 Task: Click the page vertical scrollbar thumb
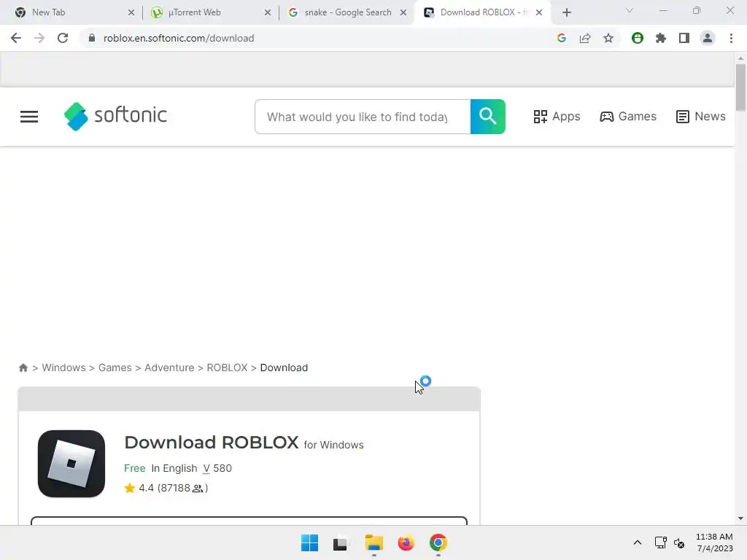click(740, 87)
